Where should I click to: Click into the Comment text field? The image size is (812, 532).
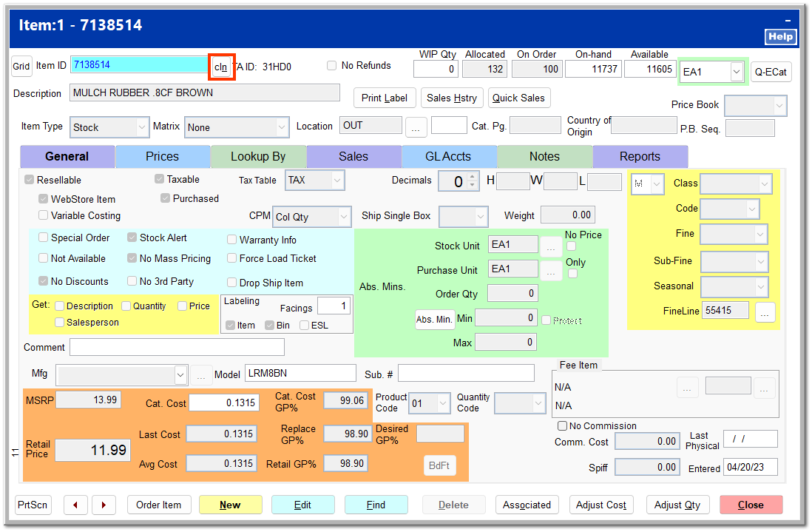coord(177,347)
